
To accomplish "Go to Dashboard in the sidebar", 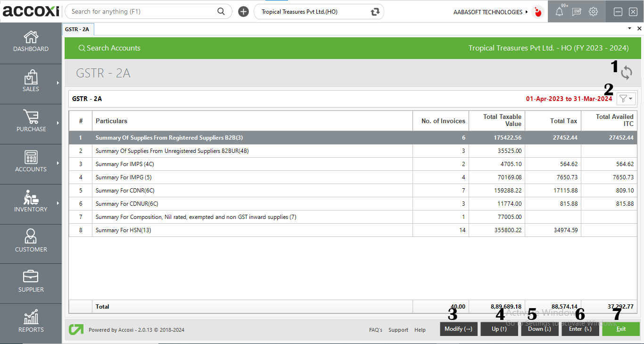I will coord(31,42).
